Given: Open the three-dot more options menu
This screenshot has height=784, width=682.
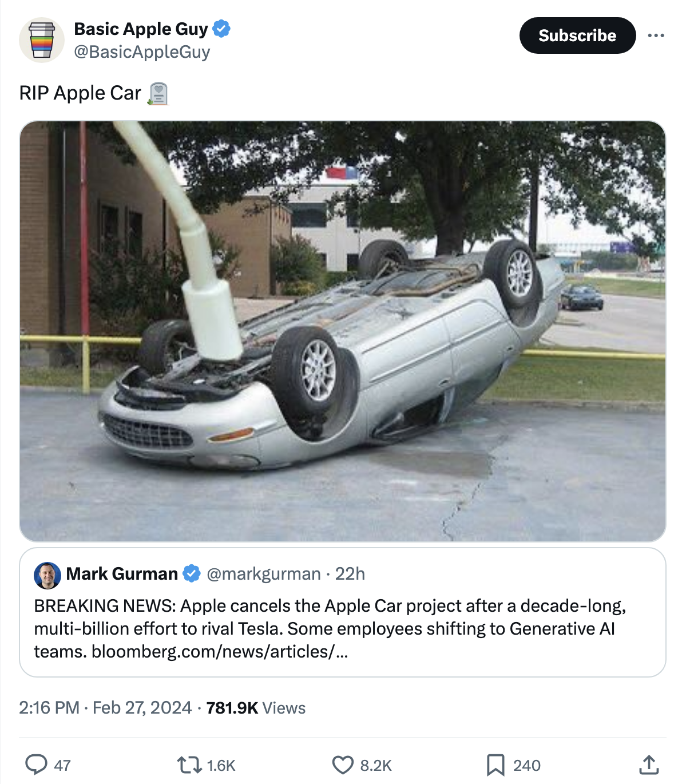Looking at the screenshot, I should (x=656, y=35).
